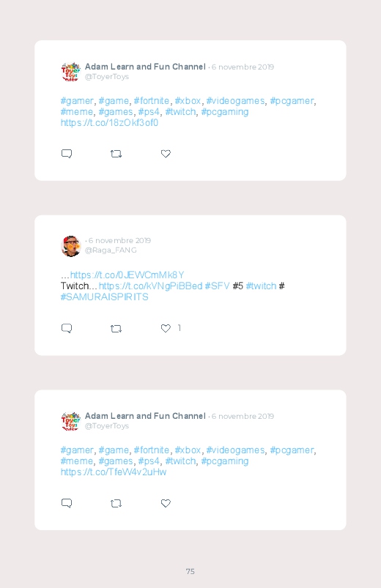The height and width of the screenshot is (588, 381).
Task: Click reply icon on first ToyerToys tweet
Action: (x=67, y=154)
